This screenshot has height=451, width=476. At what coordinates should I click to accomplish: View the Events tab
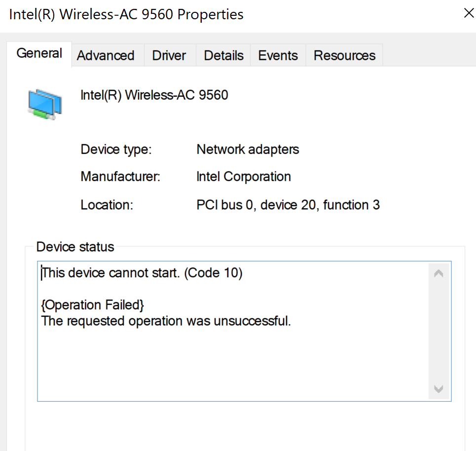[x=278, y=56]
